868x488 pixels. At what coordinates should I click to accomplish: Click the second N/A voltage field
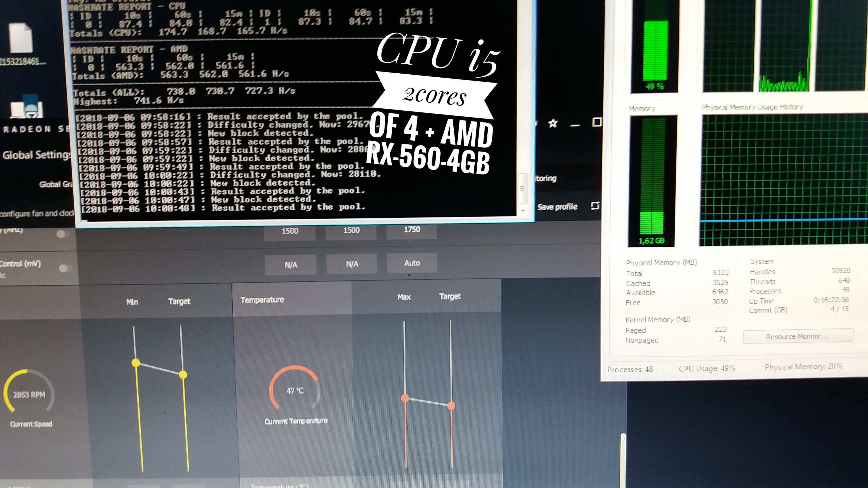[352, 264]
